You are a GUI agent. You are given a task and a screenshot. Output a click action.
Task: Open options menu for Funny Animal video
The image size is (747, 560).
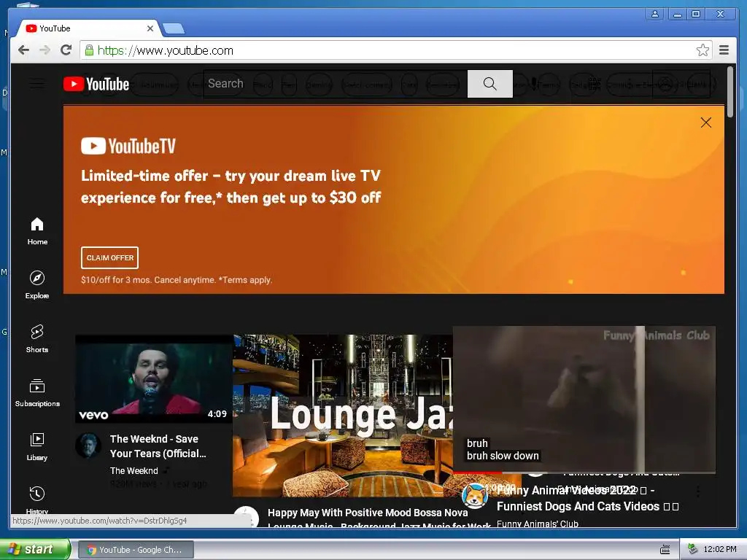698,491
